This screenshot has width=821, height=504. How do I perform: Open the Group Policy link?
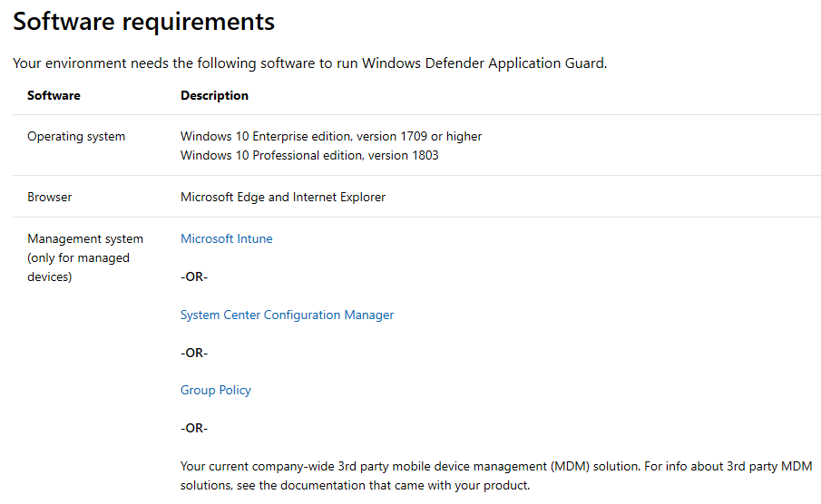click(x=215, y=391)
